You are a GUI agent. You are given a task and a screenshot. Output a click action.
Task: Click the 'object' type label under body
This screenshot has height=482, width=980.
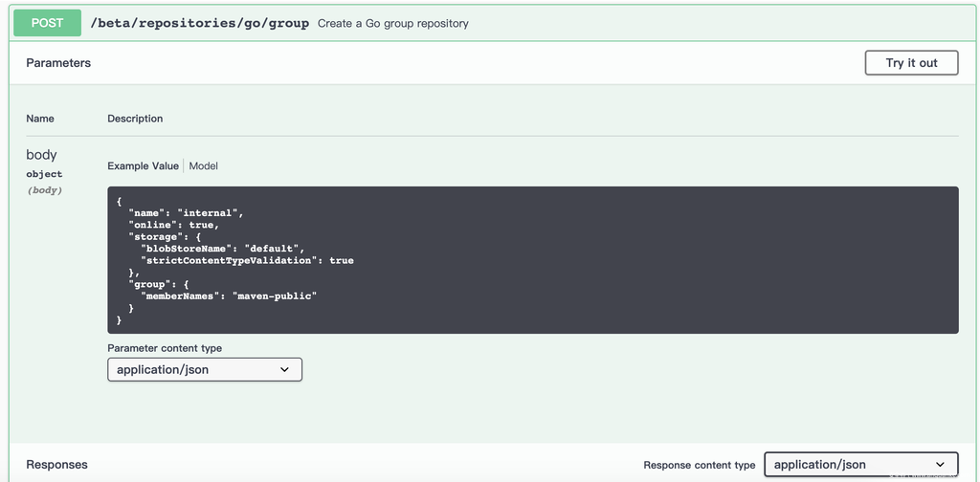[x=44, y=174]
